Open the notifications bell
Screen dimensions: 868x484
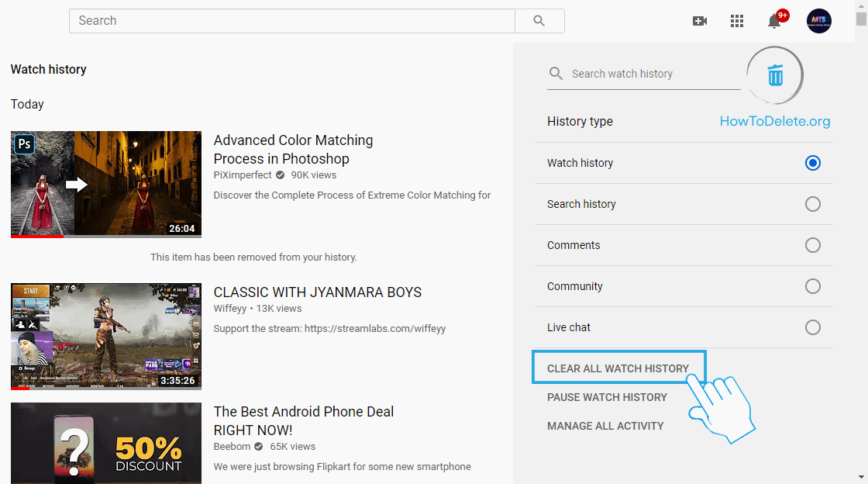click(774, 21)
